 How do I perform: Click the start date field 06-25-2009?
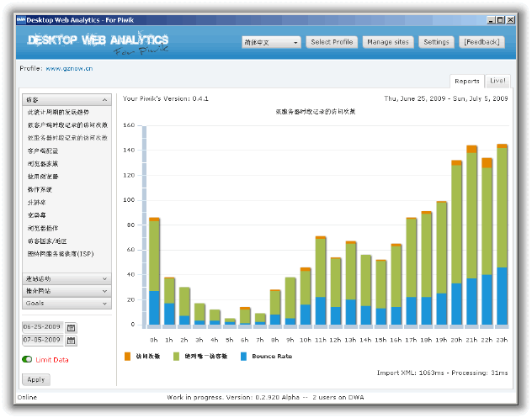[x=43, y=327]
